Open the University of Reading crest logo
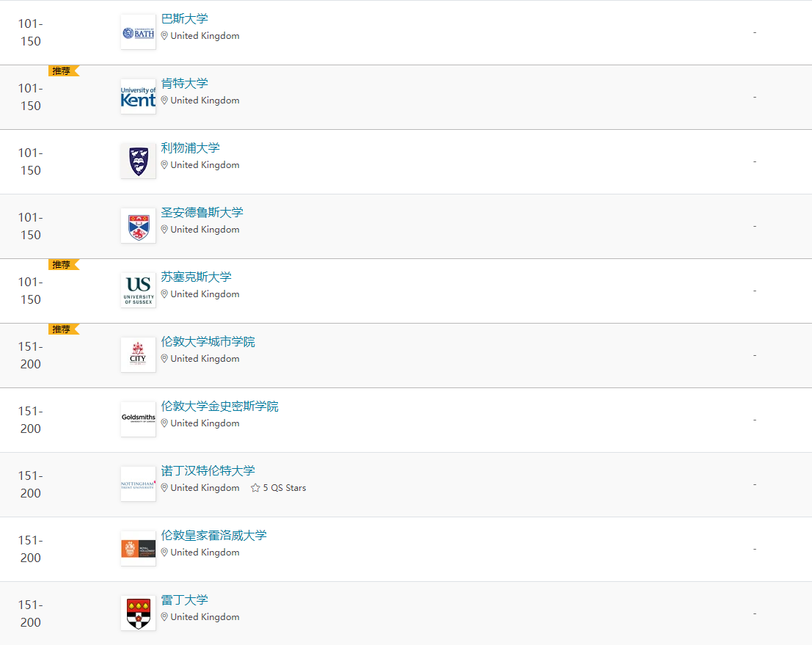This screenshot has width=812, height=645. coord(139,613)
